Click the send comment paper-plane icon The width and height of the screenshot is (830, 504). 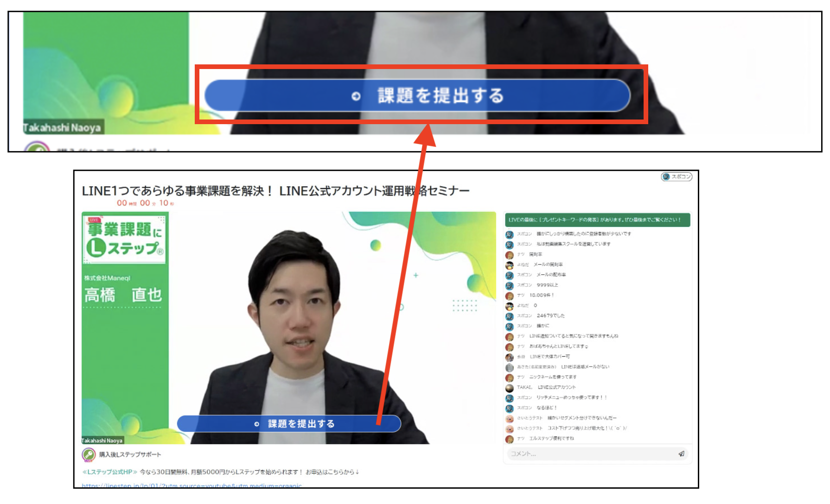[x=681, y=454]
